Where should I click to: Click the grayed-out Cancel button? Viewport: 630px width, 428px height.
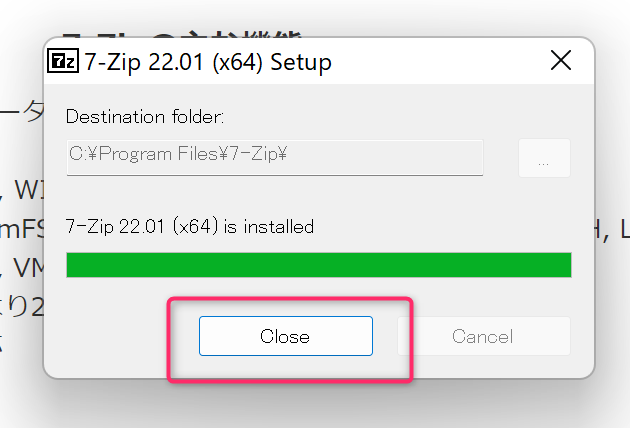(483, 337)
